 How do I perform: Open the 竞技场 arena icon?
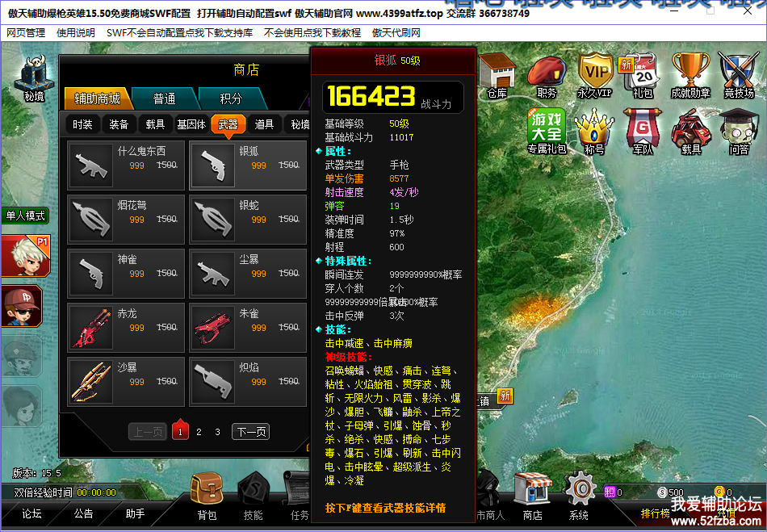coord(739,76)
